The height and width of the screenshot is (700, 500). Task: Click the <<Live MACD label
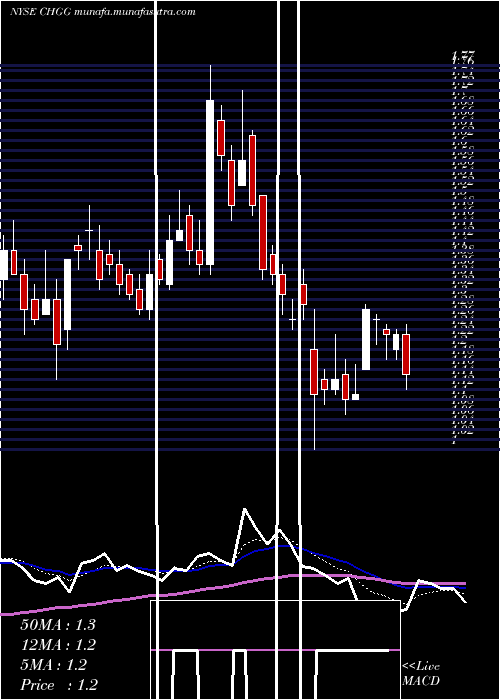(421, 674)
